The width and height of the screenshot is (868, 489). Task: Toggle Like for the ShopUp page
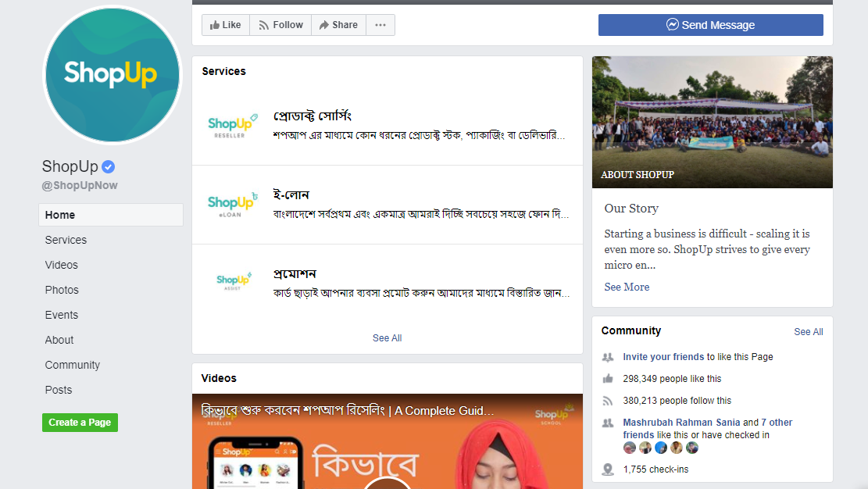tap(225, 24)
